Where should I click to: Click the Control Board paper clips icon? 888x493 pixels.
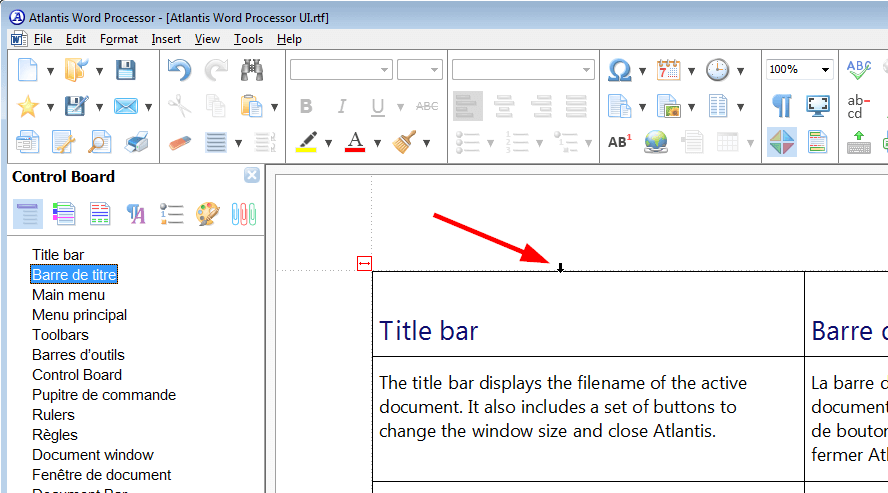pos(244,214)
